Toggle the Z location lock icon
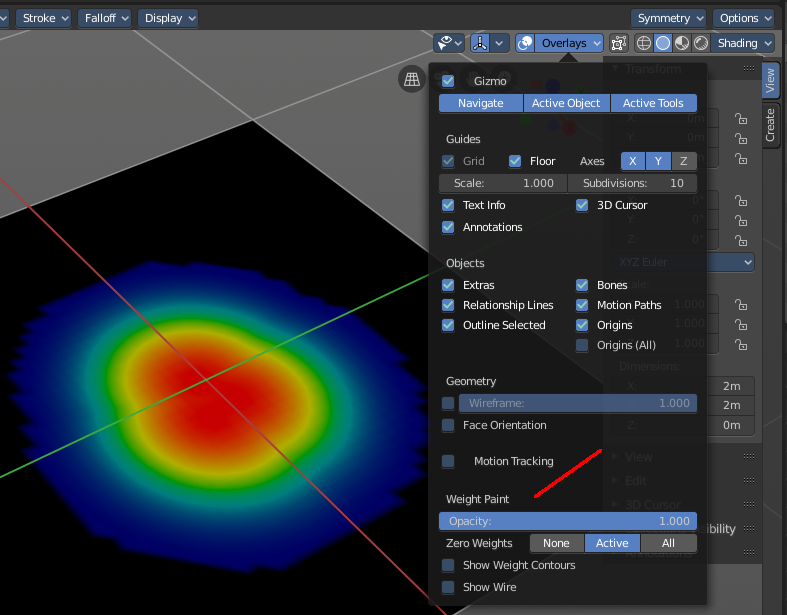Screen dimensions: 787x615 (741, 159)
